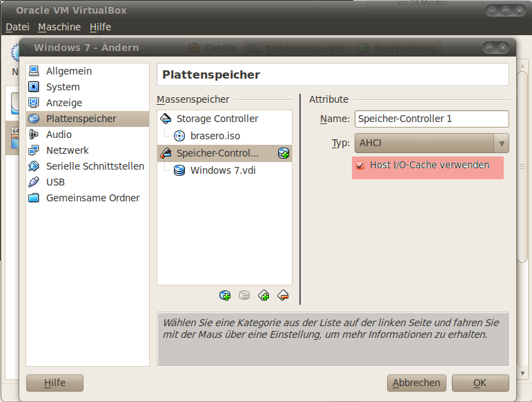The image size is (532, 402).
Task: Click the Netzwerk network icon
Action: pyautogui.click(x=34, y=150)
